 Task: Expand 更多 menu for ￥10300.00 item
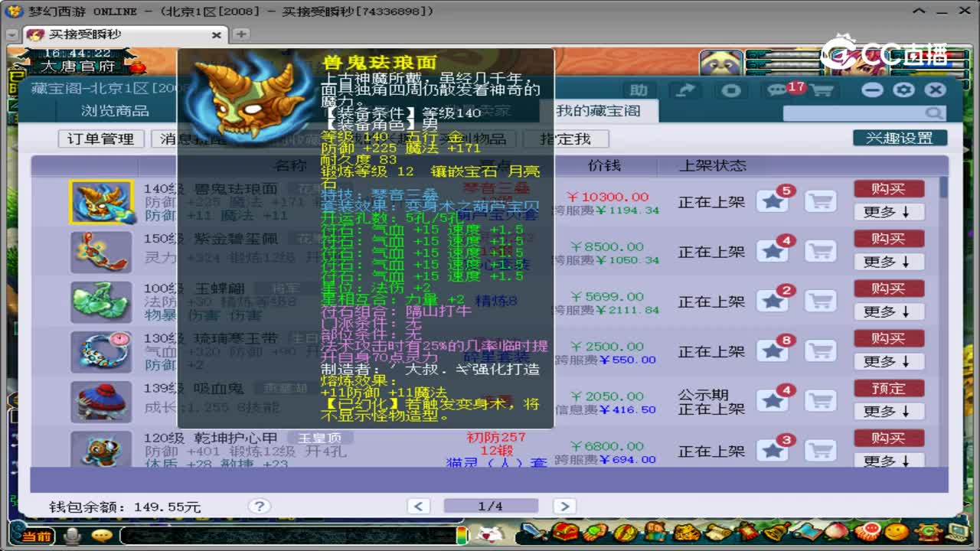point(889,212)
